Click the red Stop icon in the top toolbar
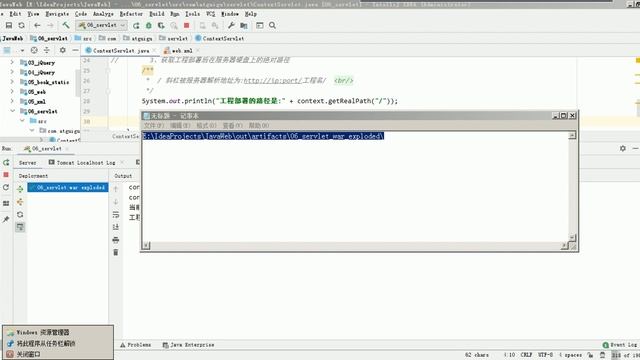Screen dimensions: 640x360 (187, 25)
